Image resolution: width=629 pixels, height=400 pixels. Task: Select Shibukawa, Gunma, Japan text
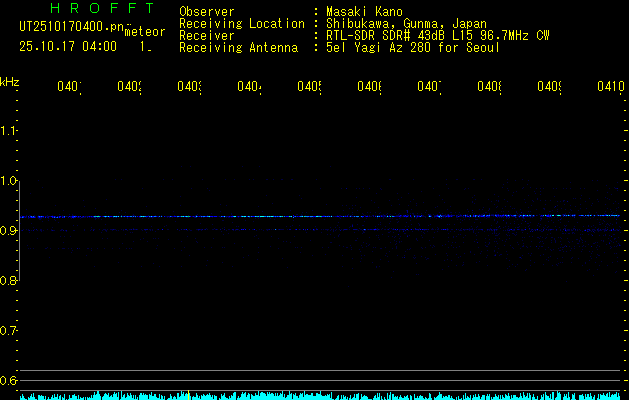click(x=406, y=24)
